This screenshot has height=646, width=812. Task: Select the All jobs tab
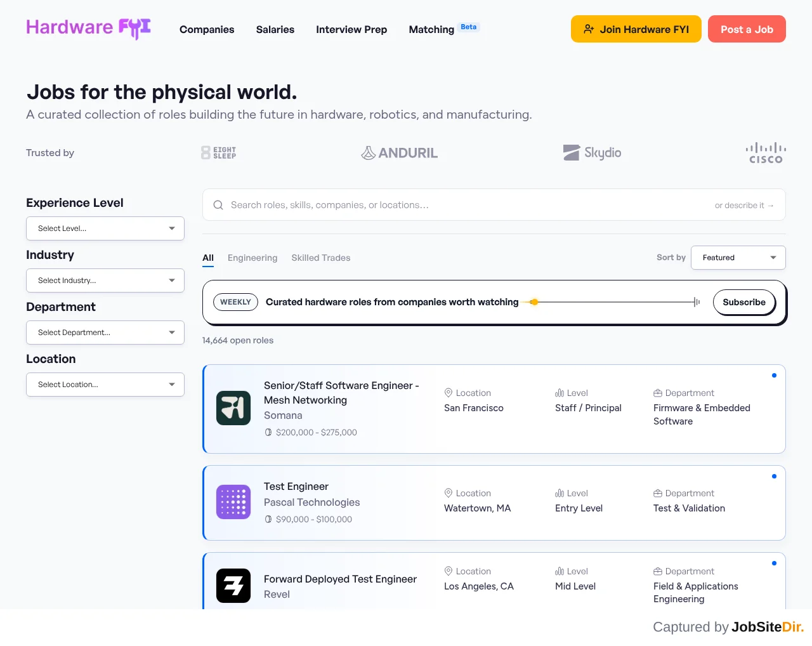click(208, 258)
